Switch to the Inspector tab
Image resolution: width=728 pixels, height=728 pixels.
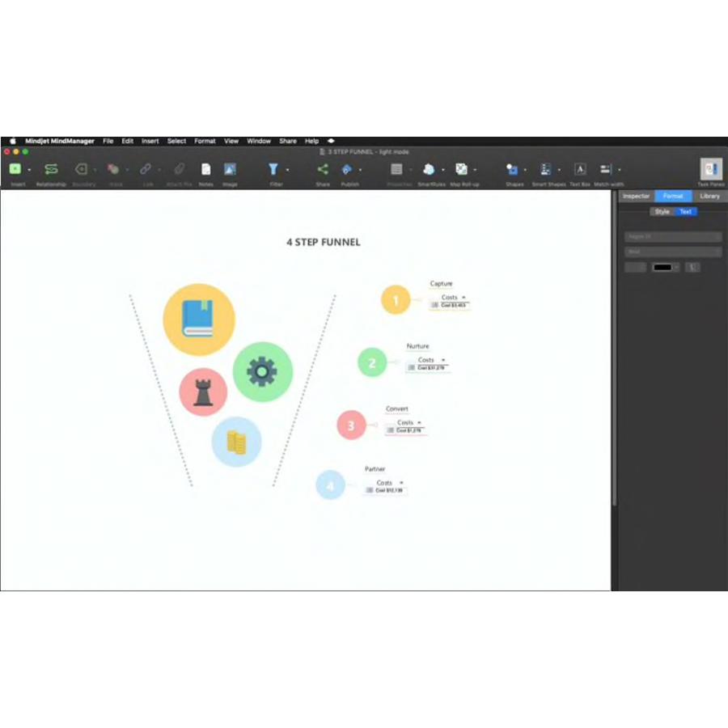click(636, 196)
